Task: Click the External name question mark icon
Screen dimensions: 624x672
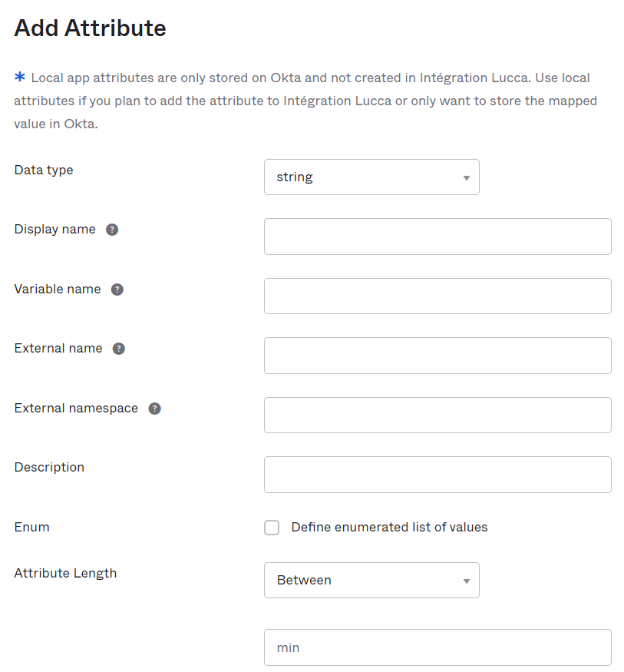Action: [x=119, y=349]
